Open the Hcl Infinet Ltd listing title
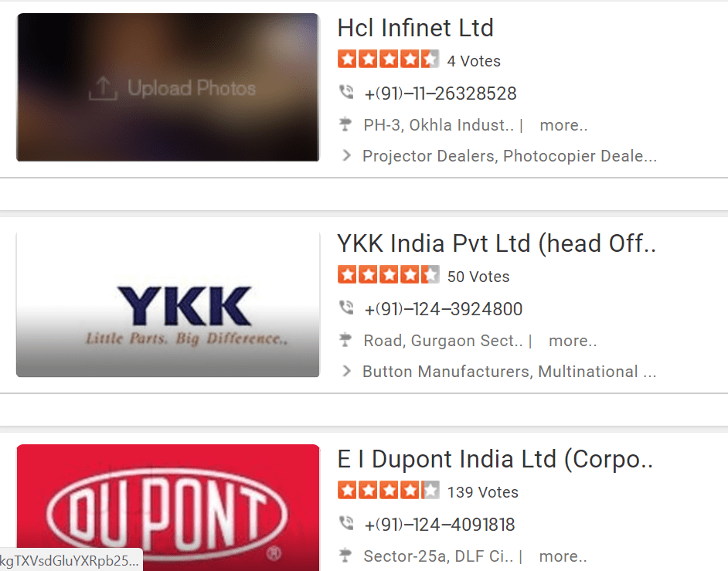 415,28
